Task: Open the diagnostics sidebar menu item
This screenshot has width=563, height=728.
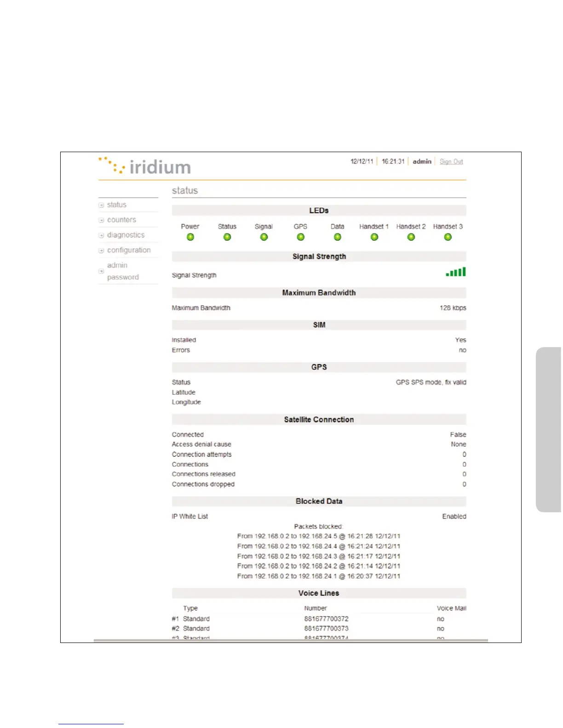Action: pyautogui.click(x=126, y=235)
